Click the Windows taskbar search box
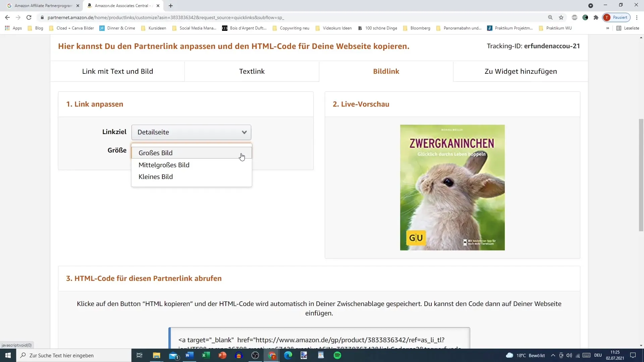The width and height of the screenshot is (644, 362). pos(74,355)
